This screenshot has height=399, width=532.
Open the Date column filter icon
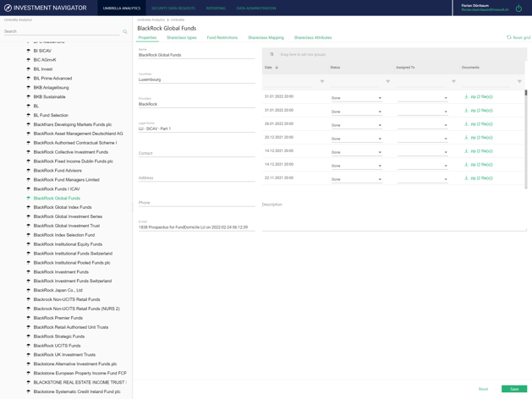[x=322, y=81]
